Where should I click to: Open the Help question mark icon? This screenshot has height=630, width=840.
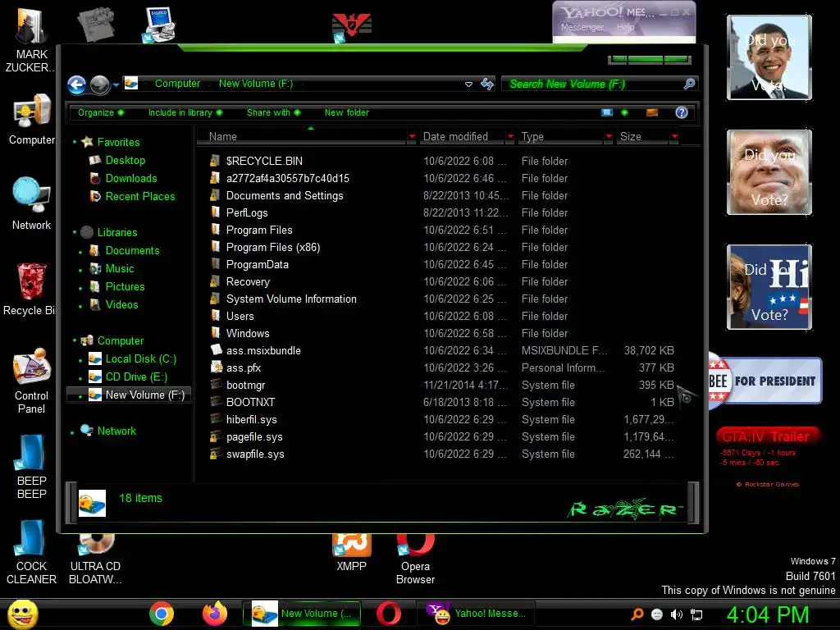682,112
